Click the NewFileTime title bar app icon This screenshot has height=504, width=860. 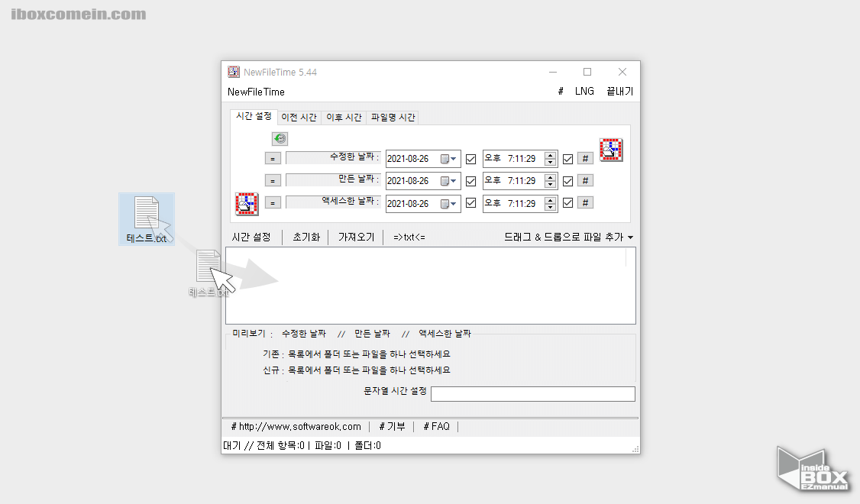(234, 72)
